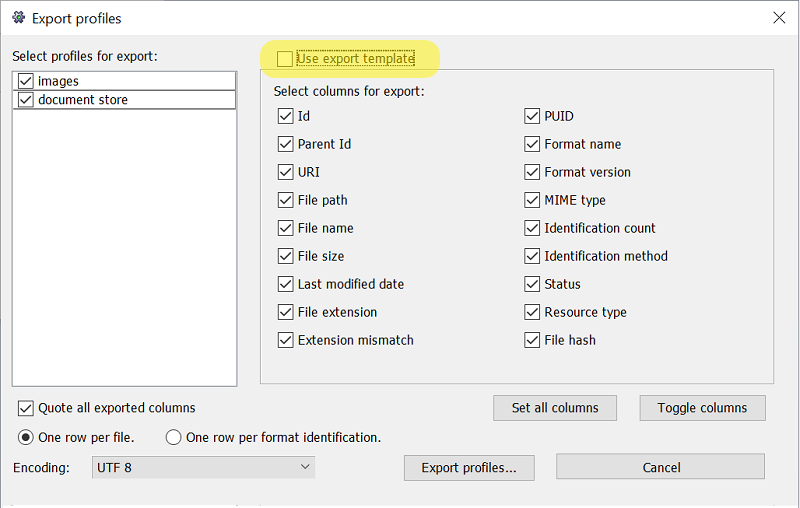This screenshot has width=800, height=508.
Task: Click the Export profiles... button
Action: (469, 468)
